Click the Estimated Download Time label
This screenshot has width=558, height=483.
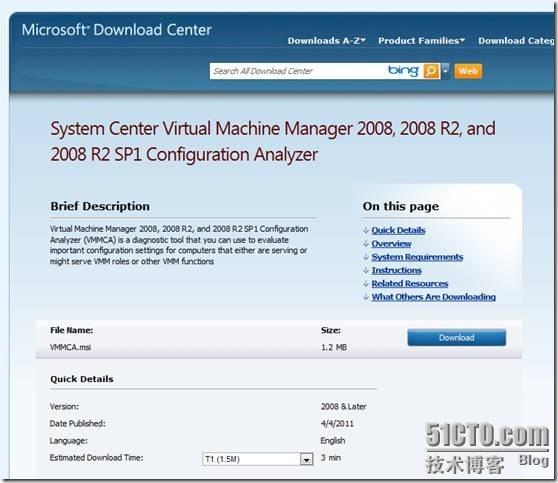(x=96, y=458)
